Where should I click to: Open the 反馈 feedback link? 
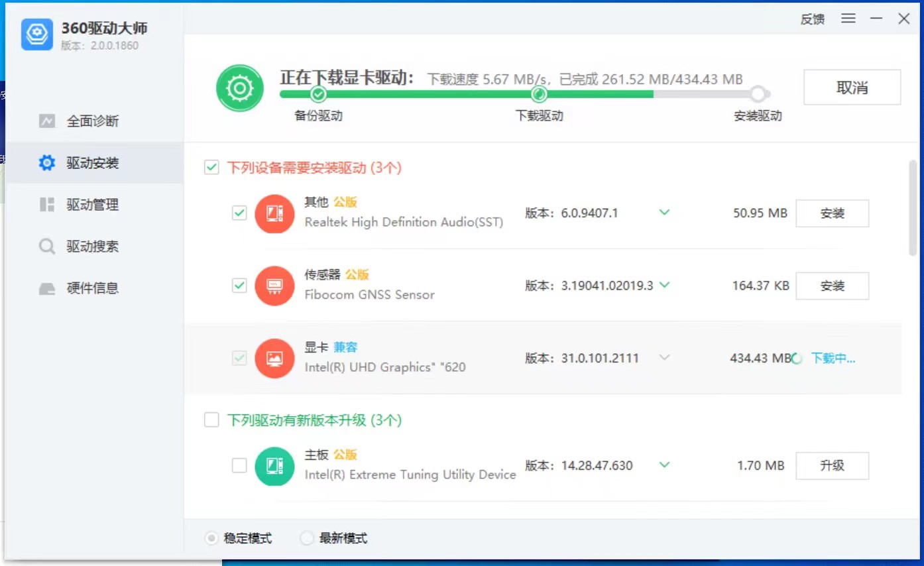point(812,19)
